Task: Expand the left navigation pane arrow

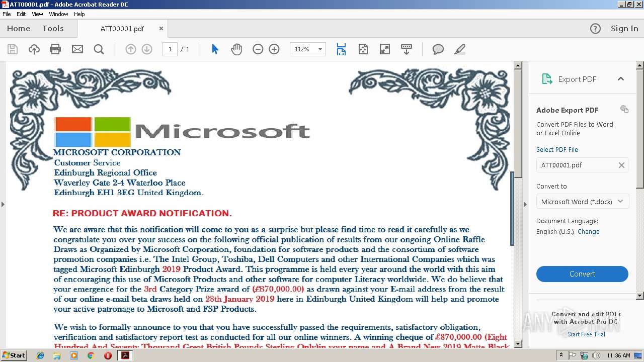Action: [x=3, y=204]
